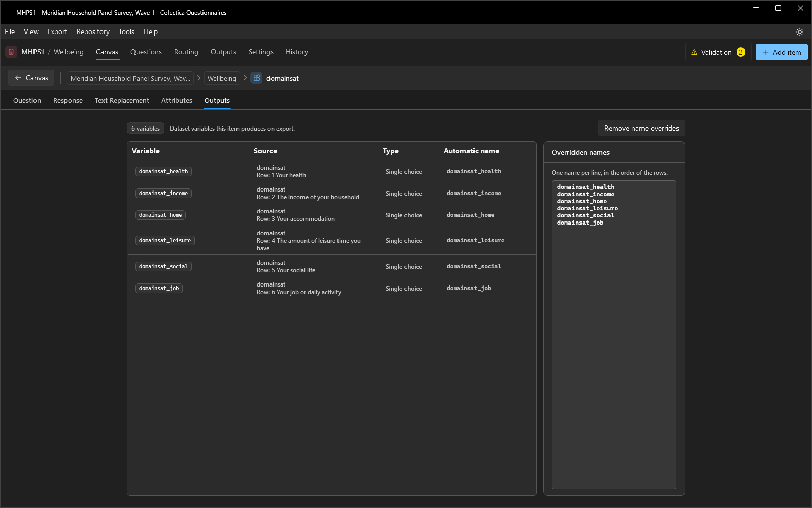Click the 6 variables count badge
The height and width of the screenshot is (508, 812).
(146, 129)
